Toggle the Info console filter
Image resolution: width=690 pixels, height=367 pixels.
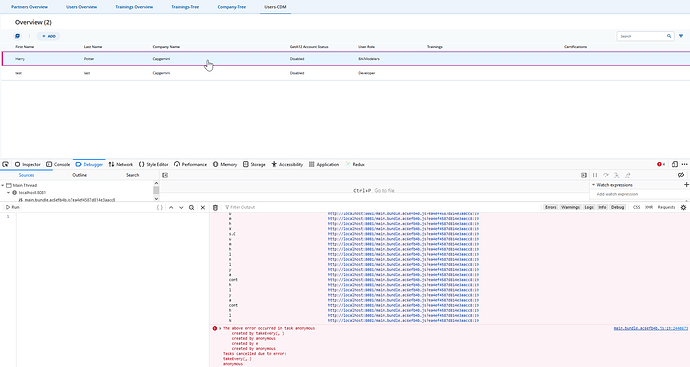coord(602,207)
